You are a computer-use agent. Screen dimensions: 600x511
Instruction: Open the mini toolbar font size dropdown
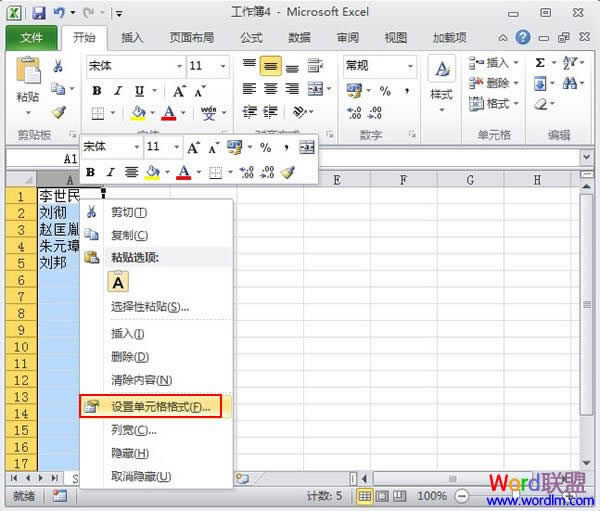click(176, 147)
